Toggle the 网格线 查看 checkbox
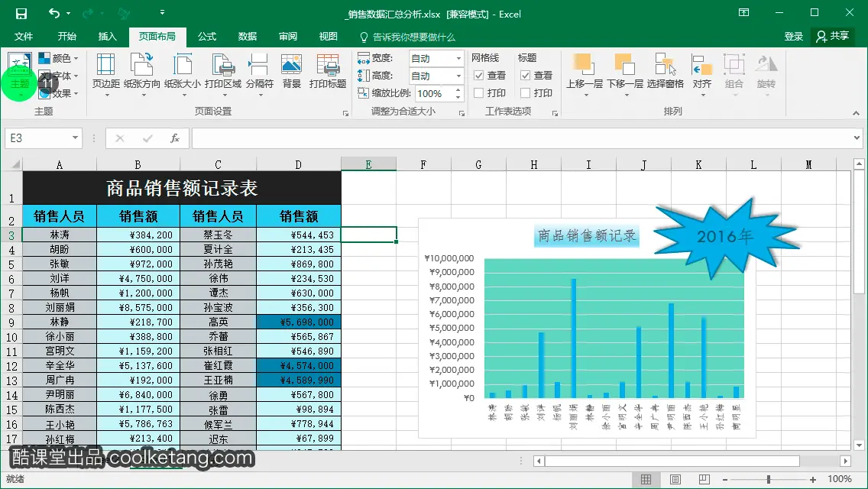Screen dimensions: 868x489 tap(479, 76)
